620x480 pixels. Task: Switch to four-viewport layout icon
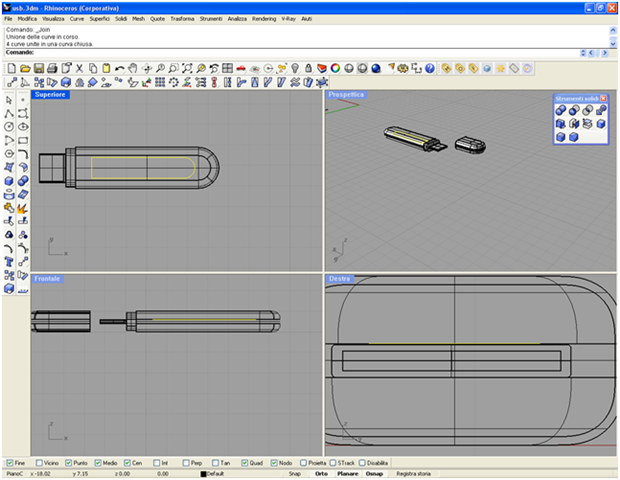pos(227,68)
